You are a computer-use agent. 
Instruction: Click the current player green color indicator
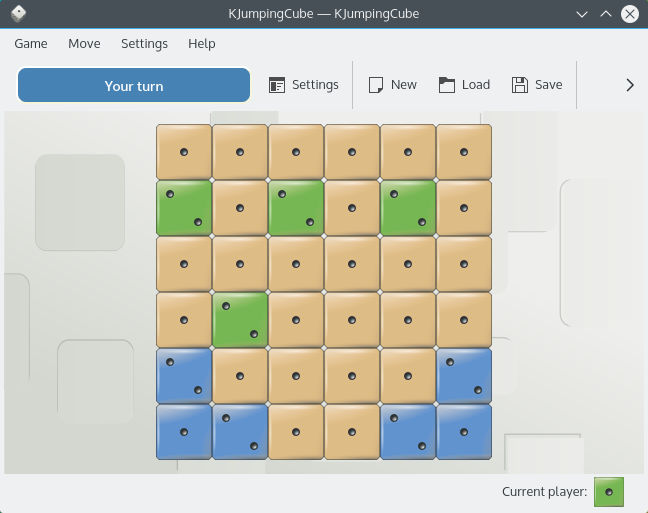click(609, 492)
